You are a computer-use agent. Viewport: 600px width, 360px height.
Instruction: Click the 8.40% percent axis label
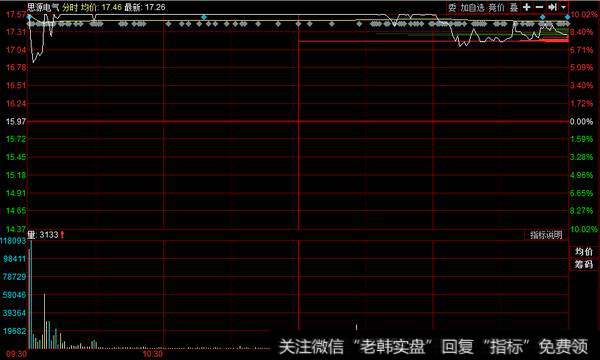coord(581,32)
